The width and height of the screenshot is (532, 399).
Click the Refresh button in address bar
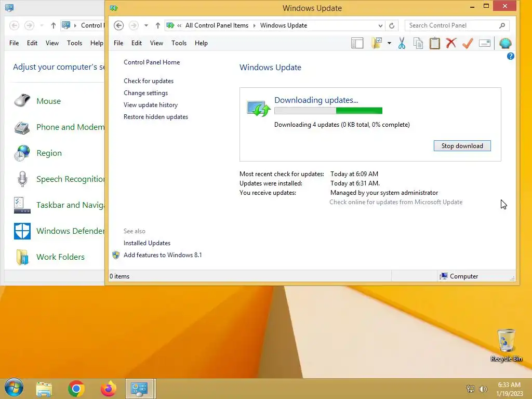tap(392, 25)
